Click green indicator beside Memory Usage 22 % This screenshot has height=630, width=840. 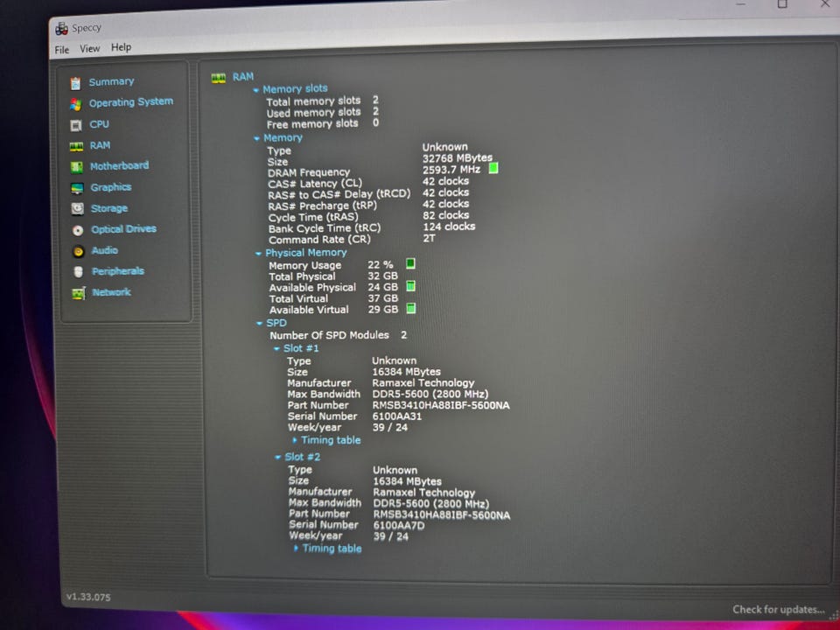click(410, 263)
